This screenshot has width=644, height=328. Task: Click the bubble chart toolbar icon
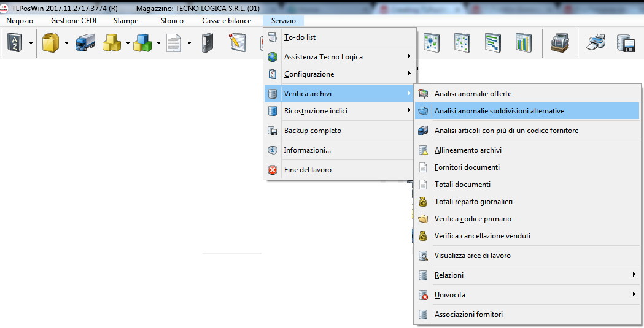tap(432, 43)
